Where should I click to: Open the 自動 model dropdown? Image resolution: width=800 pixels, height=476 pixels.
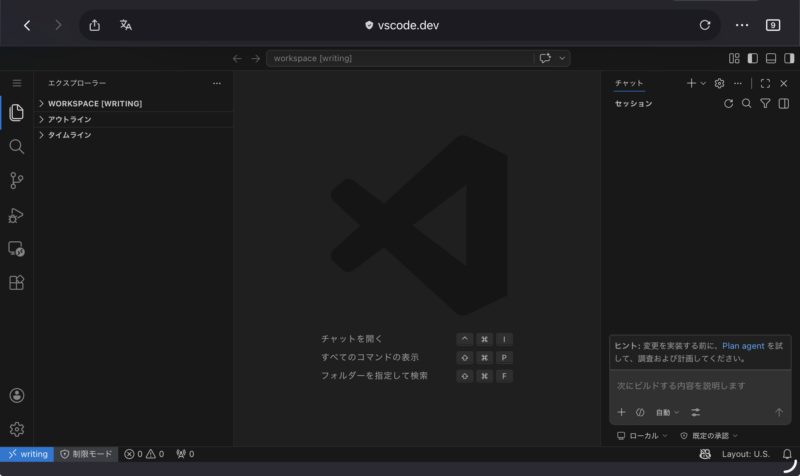[x=667, y=412]
